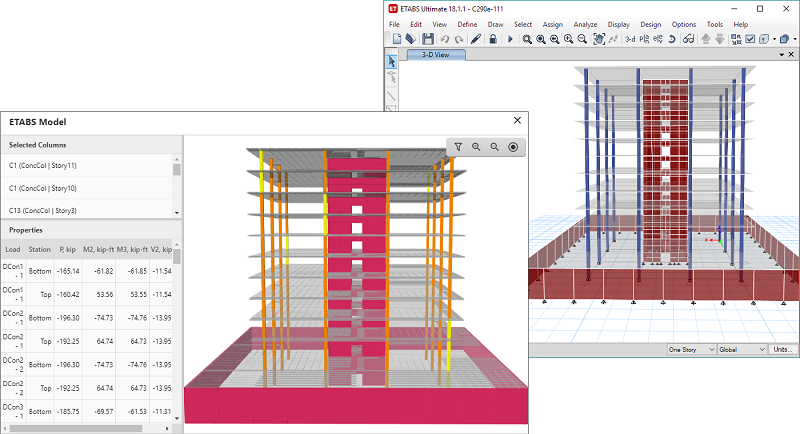
Task: Click the Load column header
Action: click(x=13, y=249)
